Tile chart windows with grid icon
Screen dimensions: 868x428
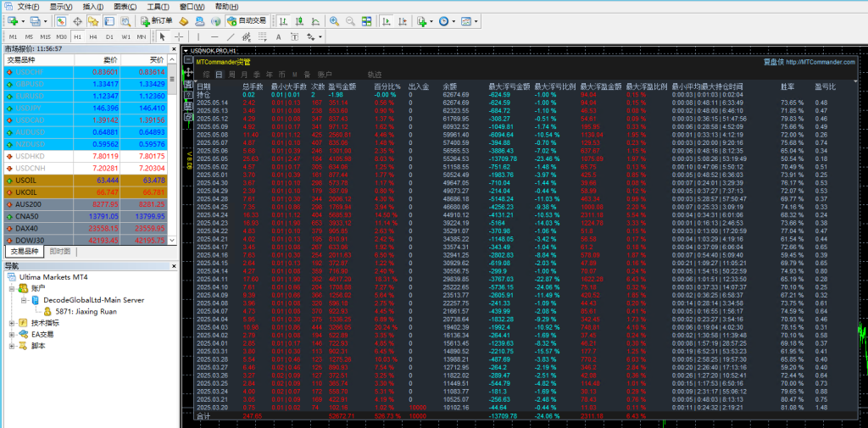coord(366,21)
